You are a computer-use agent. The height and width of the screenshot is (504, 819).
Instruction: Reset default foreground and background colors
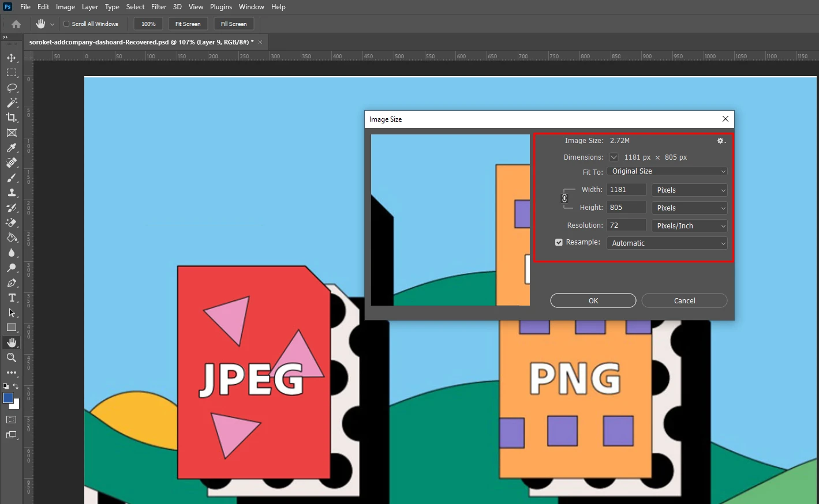(6, 386)
